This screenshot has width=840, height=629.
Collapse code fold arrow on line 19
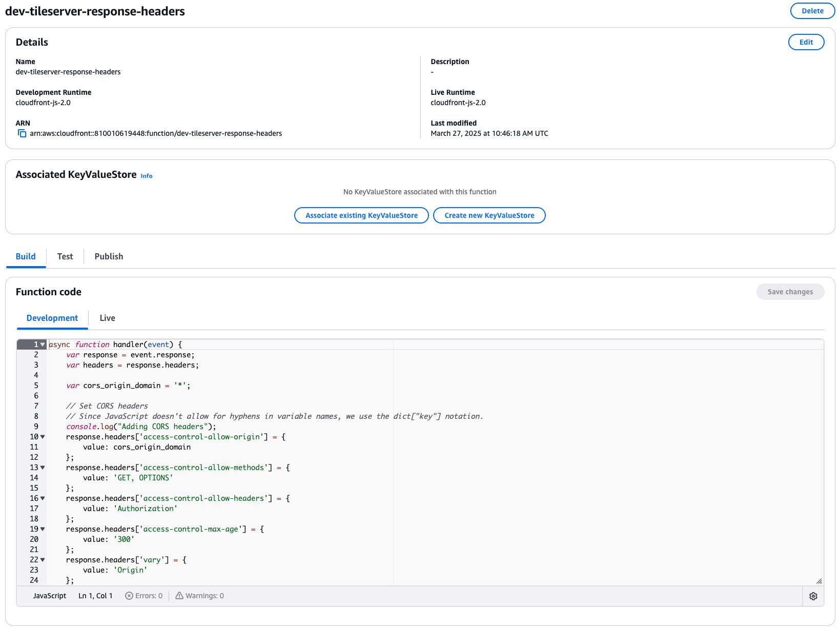coord(43,529)
